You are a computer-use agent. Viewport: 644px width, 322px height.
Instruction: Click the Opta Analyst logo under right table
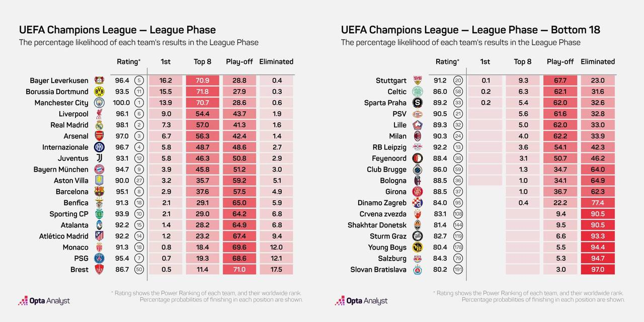point(362,301)
